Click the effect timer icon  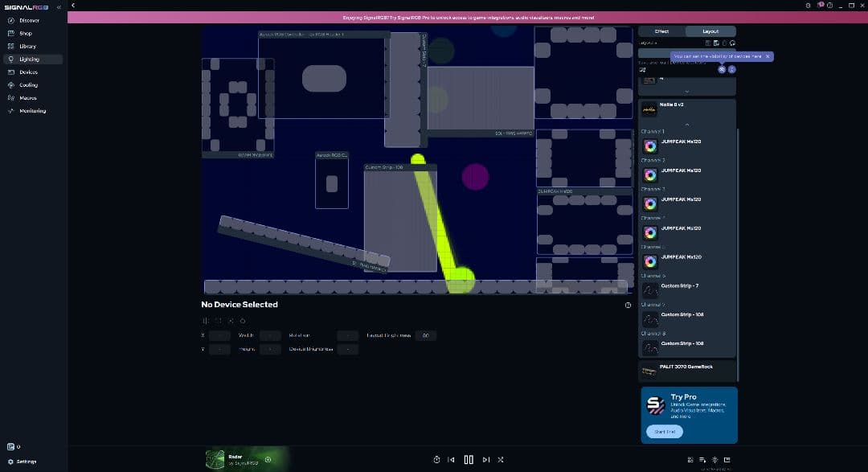point(436,460)
